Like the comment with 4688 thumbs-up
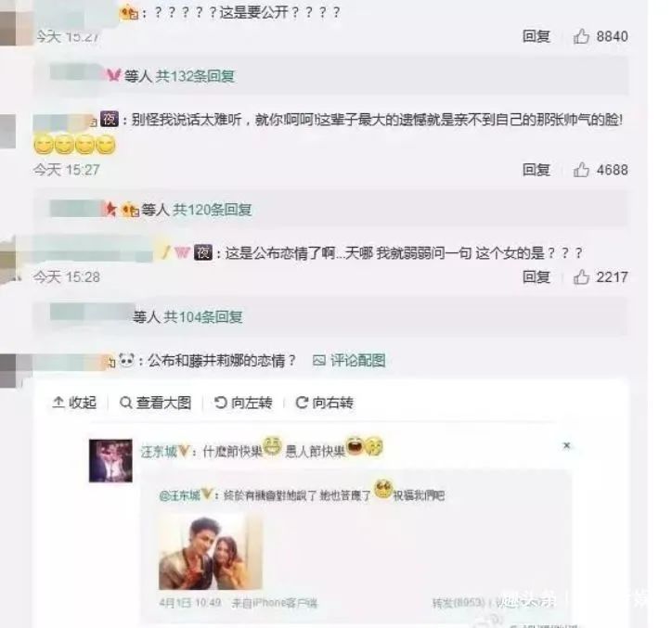Viewport: 672px width, 628px height. click(x=581, y=170)
